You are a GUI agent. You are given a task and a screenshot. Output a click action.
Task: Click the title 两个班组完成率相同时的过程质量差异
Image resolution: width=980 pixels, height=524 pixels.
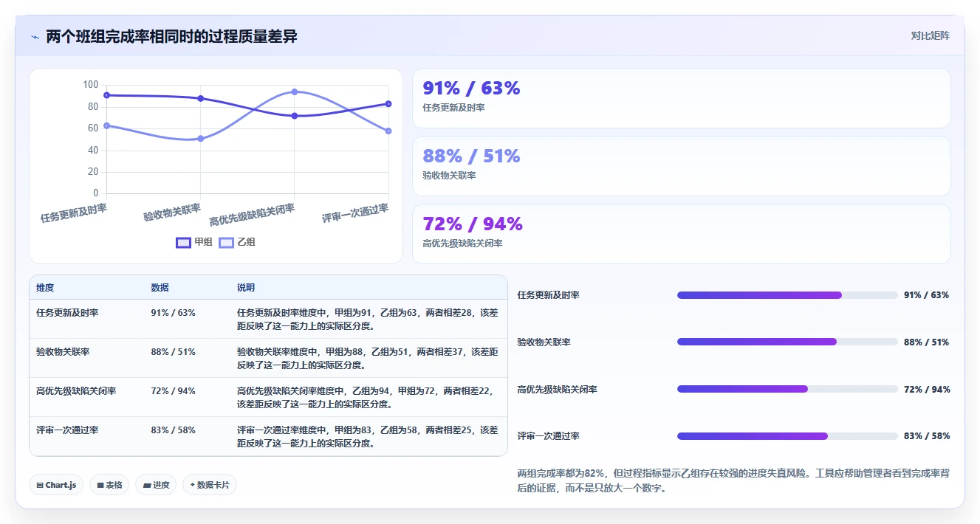(x=171, y=37)
